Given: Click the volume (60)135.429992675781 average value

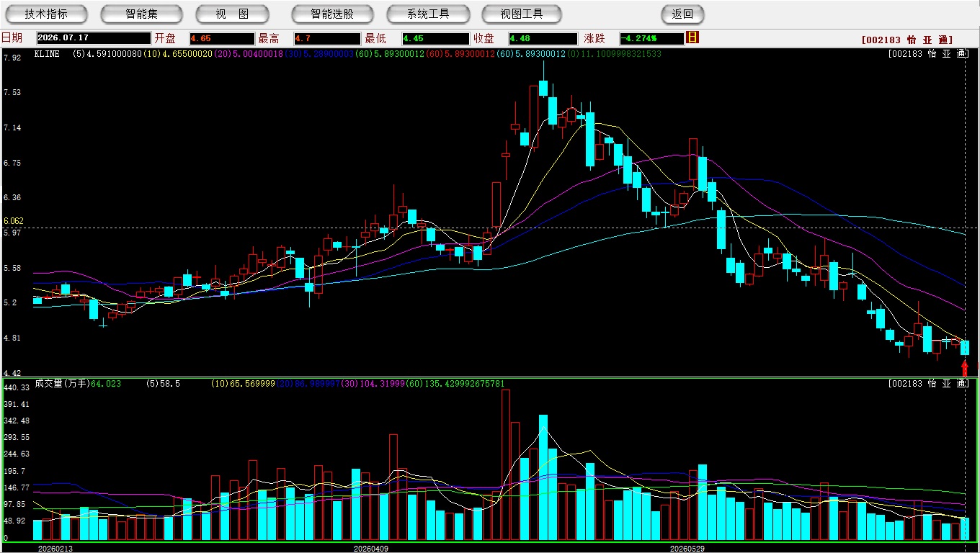Looking at the screenshot, I should coord(454,384).
